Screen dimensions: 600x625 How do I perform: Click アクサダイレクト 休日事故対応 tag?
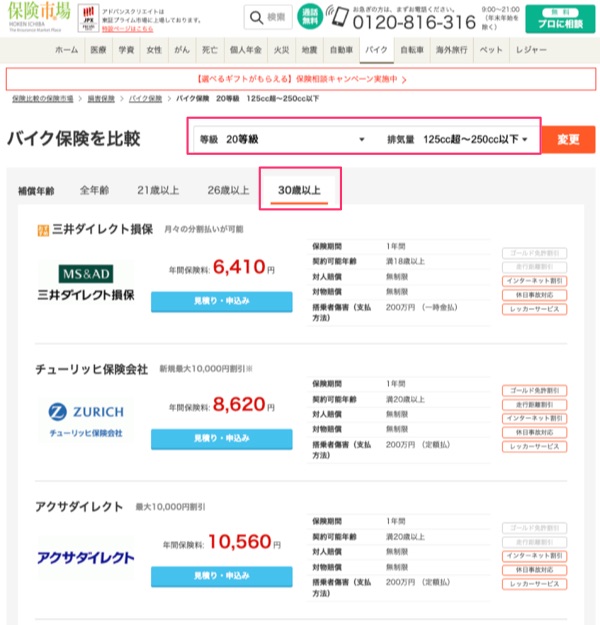click(x=534, y=570)
